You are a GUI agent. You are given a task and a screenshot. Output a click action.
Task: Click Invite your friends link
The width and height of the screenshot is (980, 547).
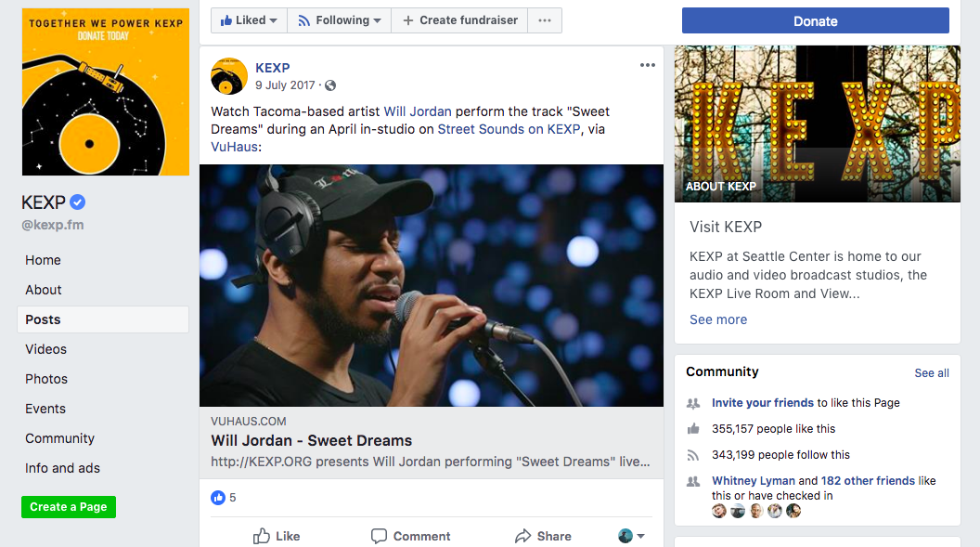763,403
